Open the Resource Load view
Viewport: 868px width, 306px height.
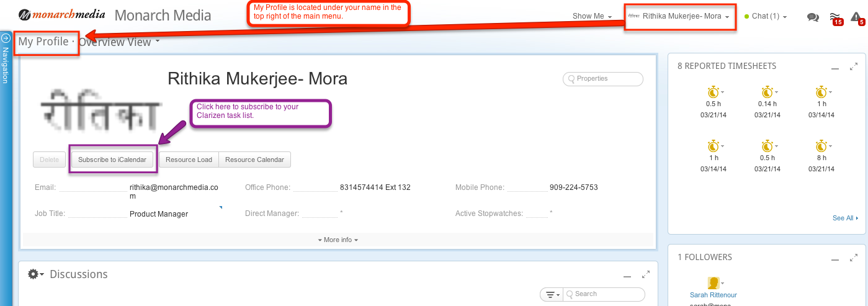(x=189, y=160)
